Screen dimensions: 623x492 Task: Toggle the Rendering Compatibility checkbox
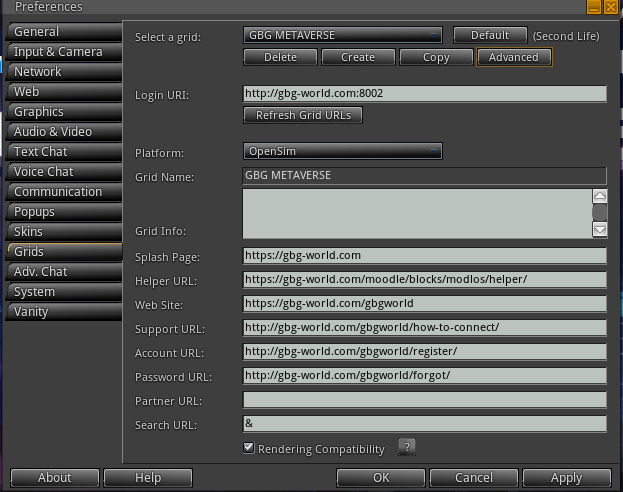point(249,448)
